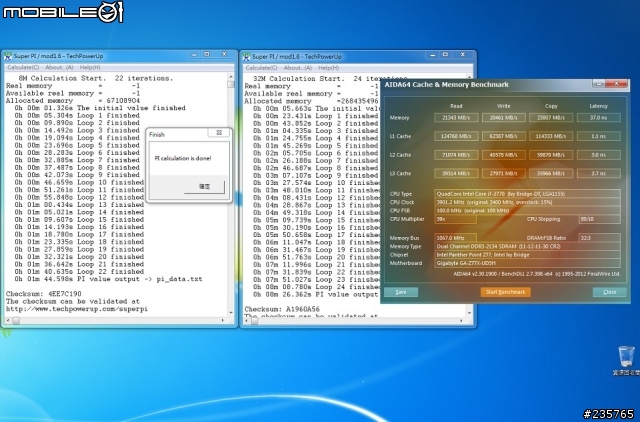Viewport: 640px width, 422px height.
Task: Open Help menu in right Super PI window
Action: click(328, 68)
